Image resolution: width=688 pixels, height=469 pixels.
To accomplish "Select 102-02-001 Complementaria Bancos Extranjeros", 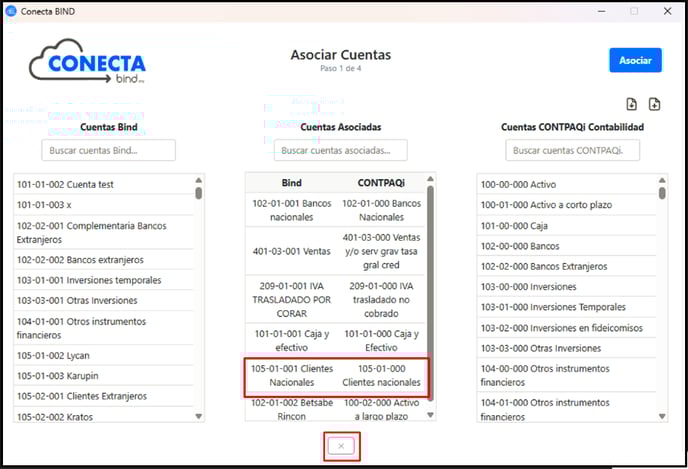I will (x=104, y=233).
